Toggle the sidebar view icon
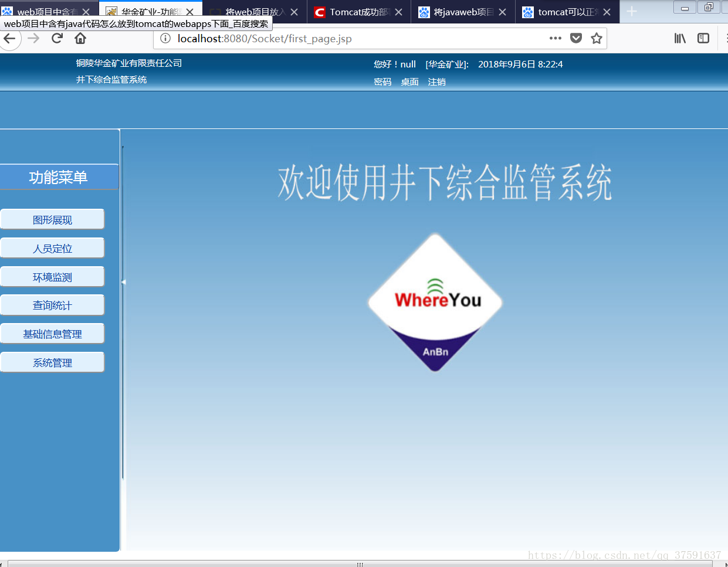 [703, 39]
